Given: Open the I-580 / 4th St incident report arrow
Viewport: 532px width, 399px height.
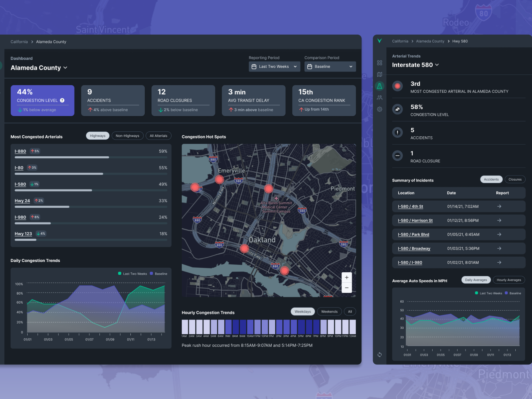Looking at the screenshot, I should click(x=499, y=206).
